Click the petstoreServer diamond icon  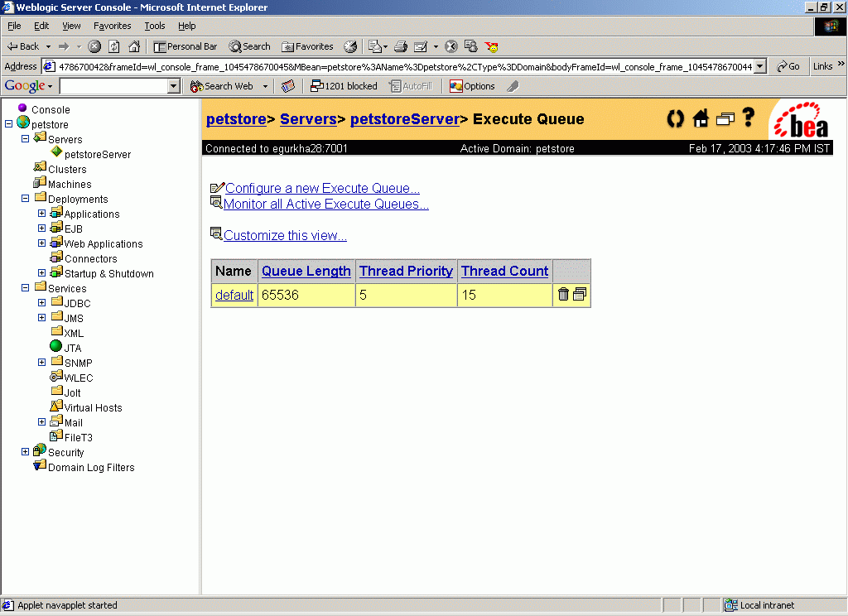57,152
